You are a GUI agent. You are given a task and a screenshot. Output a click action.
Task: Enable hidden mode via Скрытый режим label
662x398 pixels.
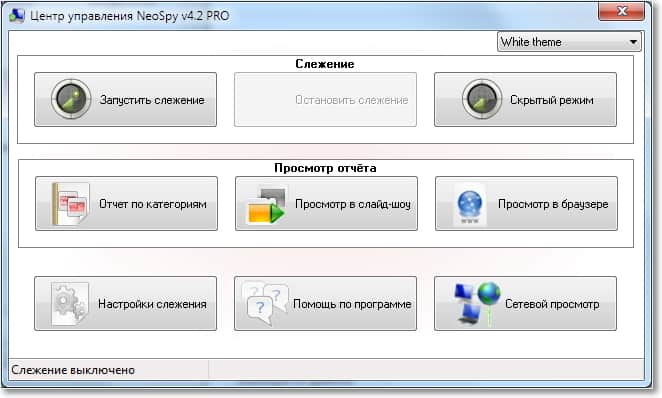[x=552, y=100]
